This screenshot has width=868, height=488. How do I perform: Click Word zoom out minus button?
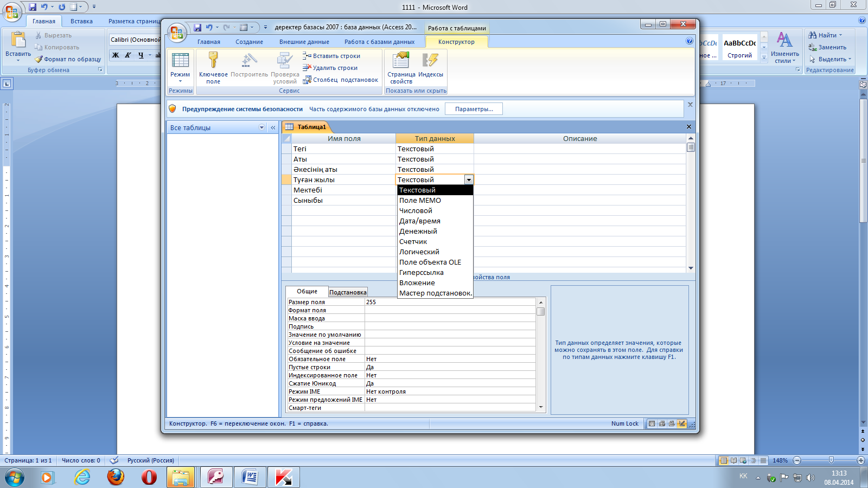click(x=797, y=460)
